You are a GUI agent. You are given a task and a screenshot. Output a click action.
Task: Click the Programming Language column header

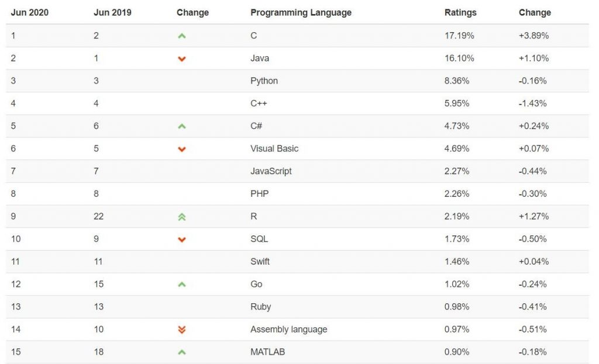pyautogui.click(x=301, y=13)
